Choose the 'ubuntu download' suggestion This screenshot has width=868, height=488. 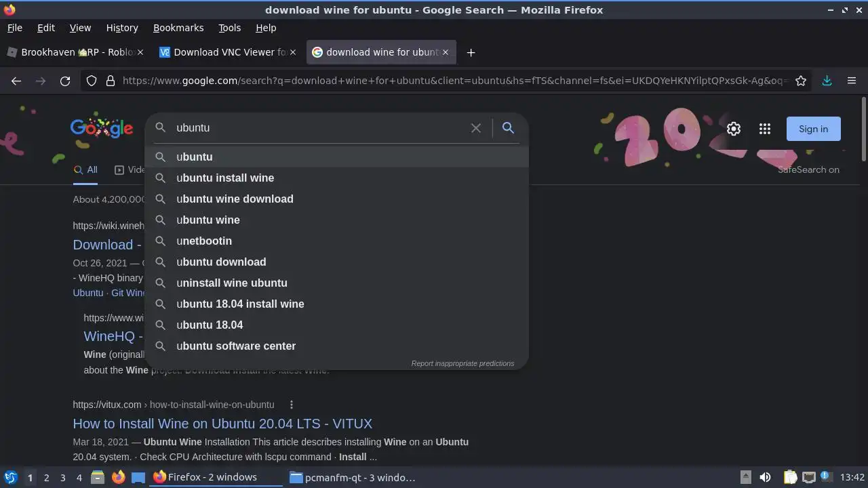(x=336, y=262)
